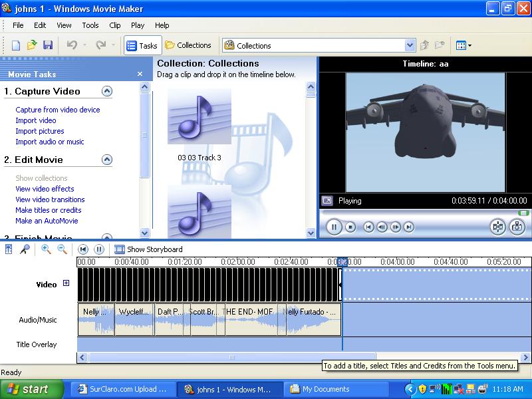The height and width of the screenshot is (399, 532).
Task: Open the Clip menu
Action: [114, 25]
